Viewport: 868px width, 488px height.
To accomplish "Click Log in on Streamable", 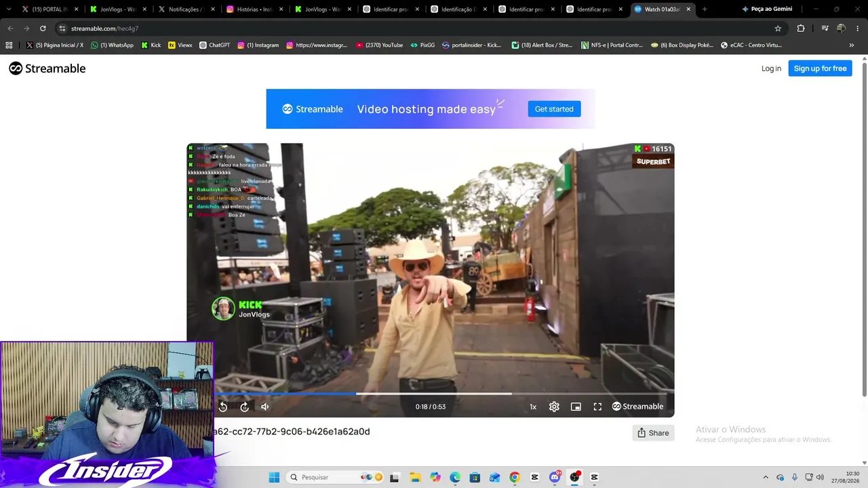I will point(771,68).
